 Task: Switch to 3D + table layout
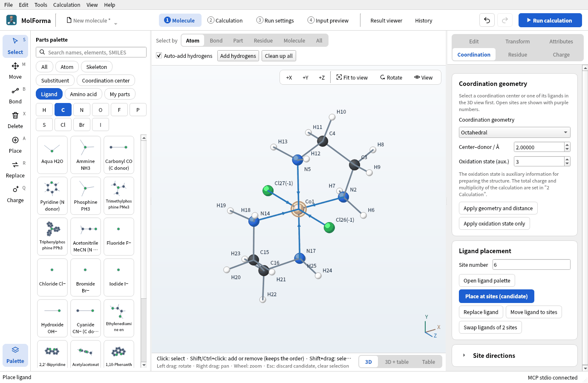pos(397,362)
